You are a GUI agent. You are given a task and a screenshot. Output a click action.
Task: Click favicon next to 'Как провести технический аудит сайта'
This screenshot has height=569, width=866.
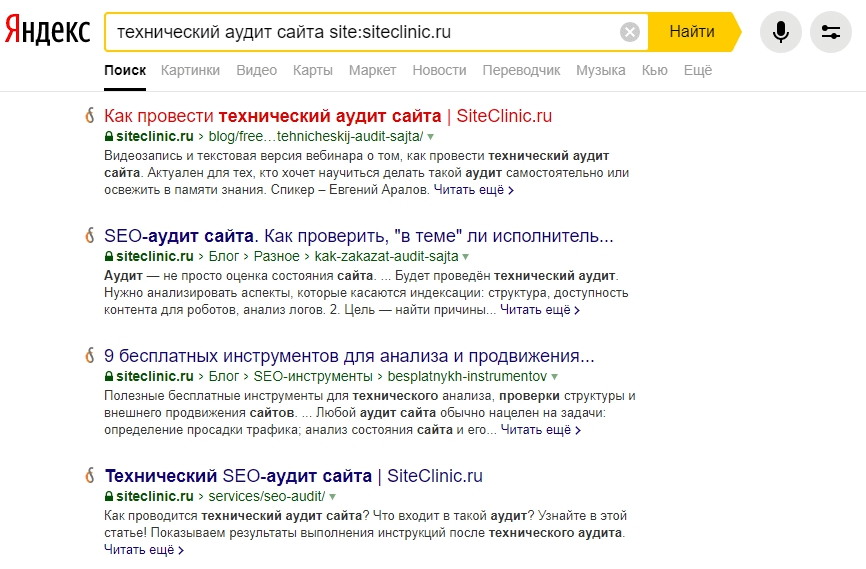[x=89, y=115]
